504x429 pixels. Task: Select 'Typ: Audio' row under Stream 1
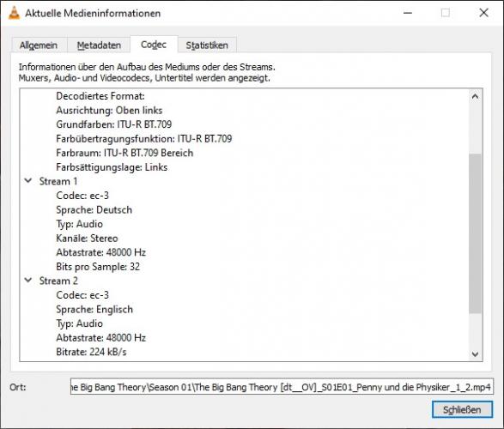pyautogui.click(x=79, y=224)
